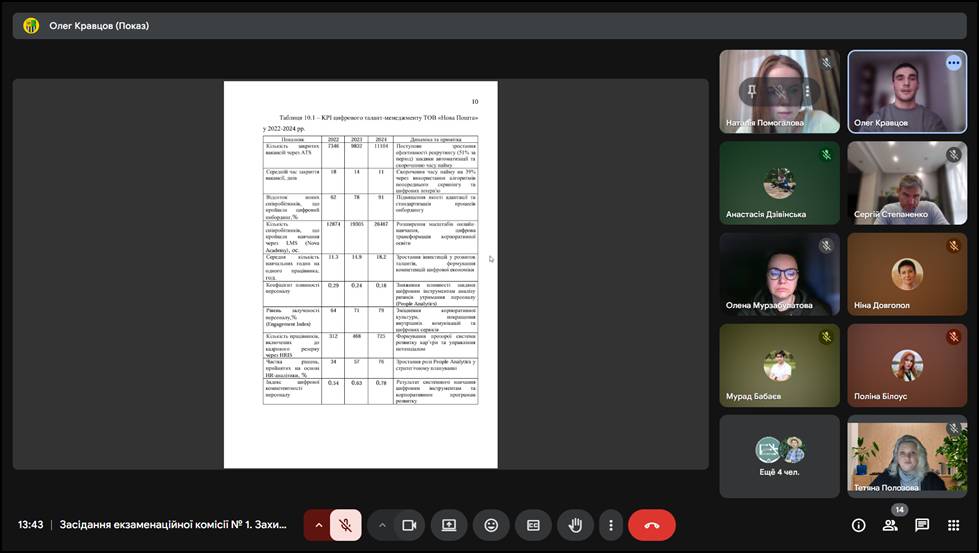979x553 pixels.
Task: Open the emoji reactions icon
Action: pos(491,525)
